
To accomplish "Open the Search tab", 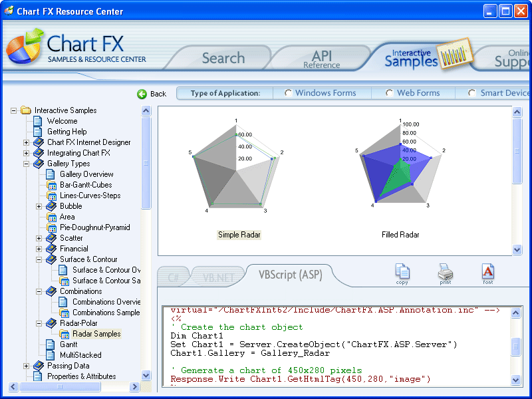I will [x=223, y=59].
